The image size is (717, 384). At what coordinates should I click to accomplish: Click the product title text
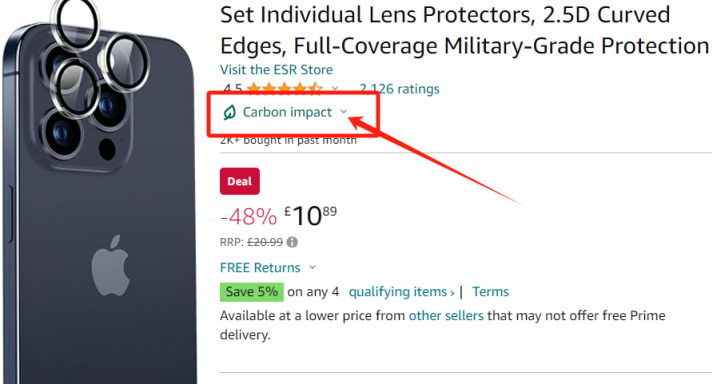pyautogui.click(x=464, y=30)
